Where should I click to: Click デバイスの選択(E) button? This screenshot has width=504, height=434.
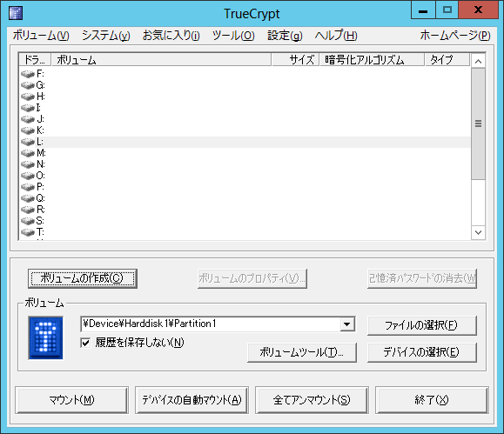pyautogui.click(x=421, y=352)
